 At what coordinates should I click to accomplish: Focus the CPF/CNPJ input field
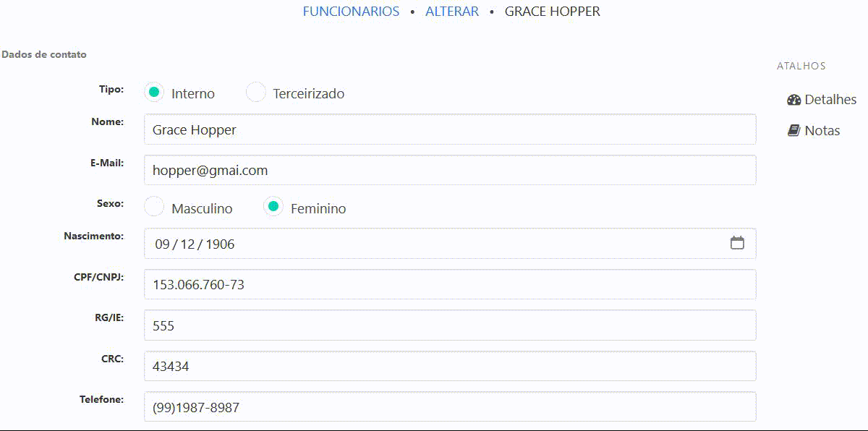pyautogui.click(x=449, y=285)
